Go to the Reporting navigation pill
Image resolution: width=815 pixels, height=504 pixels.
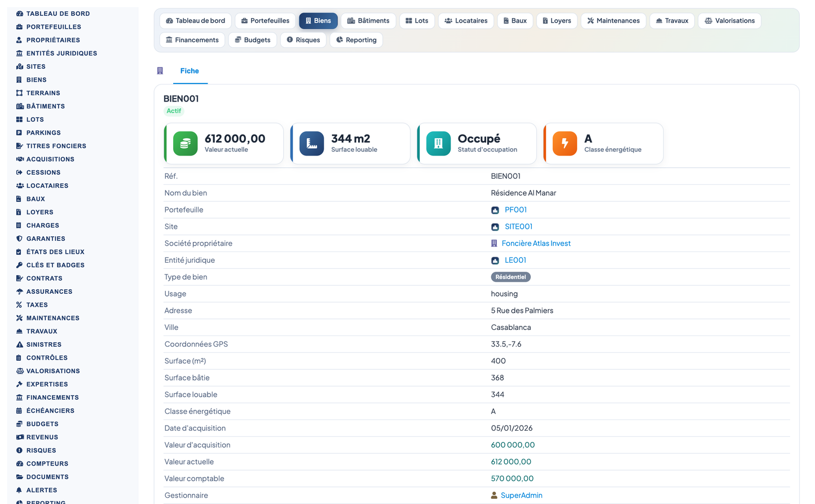click(356, 40)
